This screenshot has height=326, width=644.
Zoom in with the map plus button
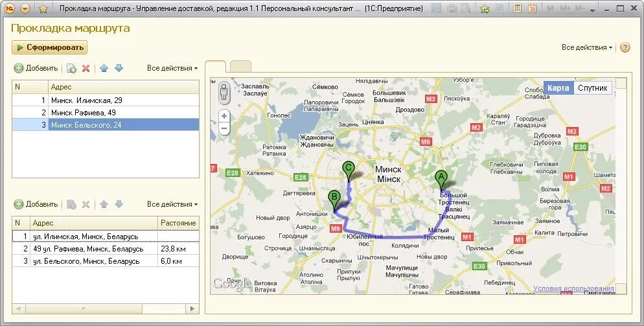pyautogui.click(x=224, y=117)
